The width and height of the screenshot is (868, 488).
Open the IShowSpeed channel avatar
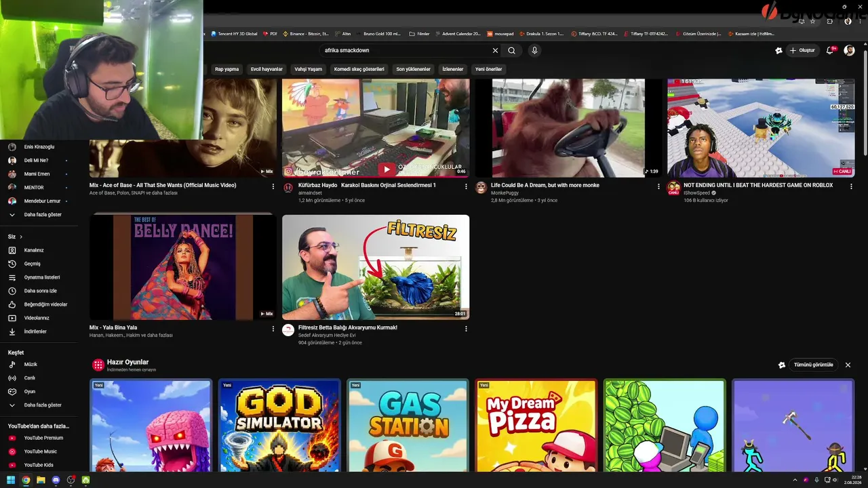[673, 187]
